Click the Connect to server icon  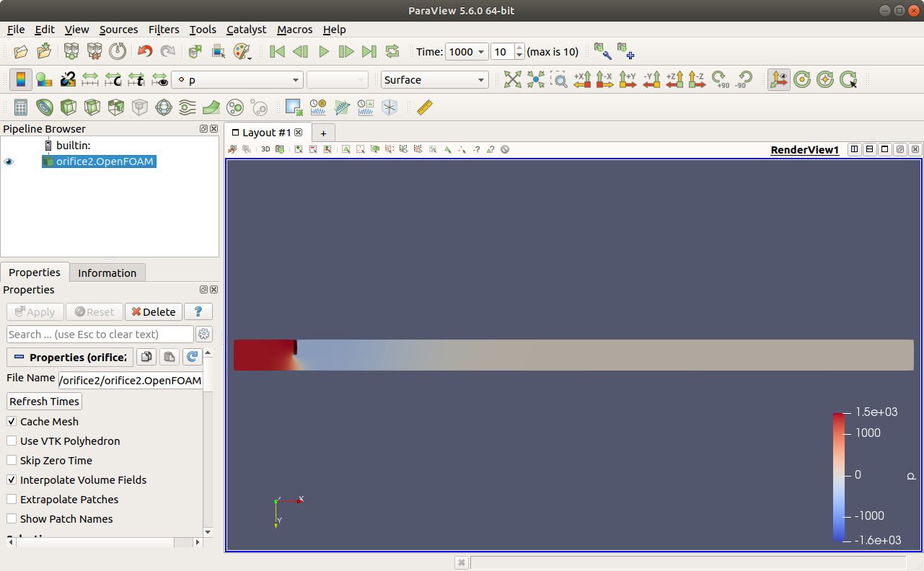pyautogui.click(x=71, y=51)
